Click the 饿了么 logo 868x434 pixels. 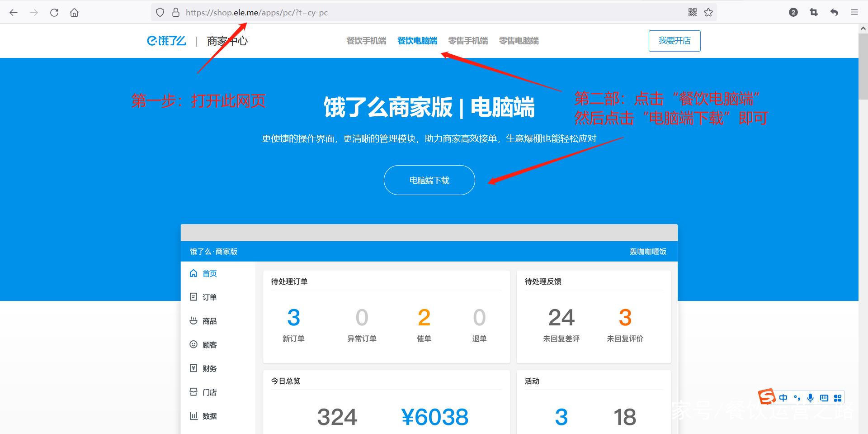tap(166, 41)
